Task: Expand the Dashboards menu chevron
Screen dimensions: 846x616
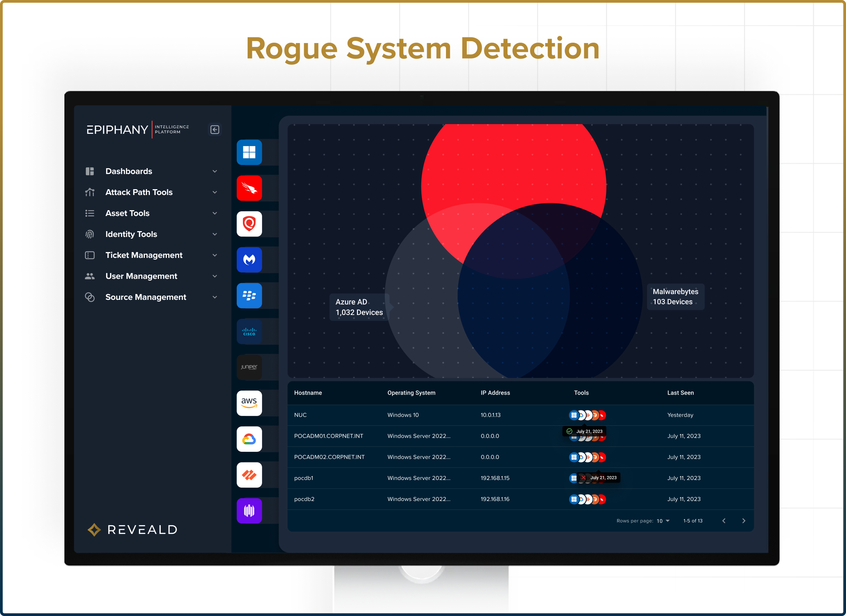Action: click(215, 171)
